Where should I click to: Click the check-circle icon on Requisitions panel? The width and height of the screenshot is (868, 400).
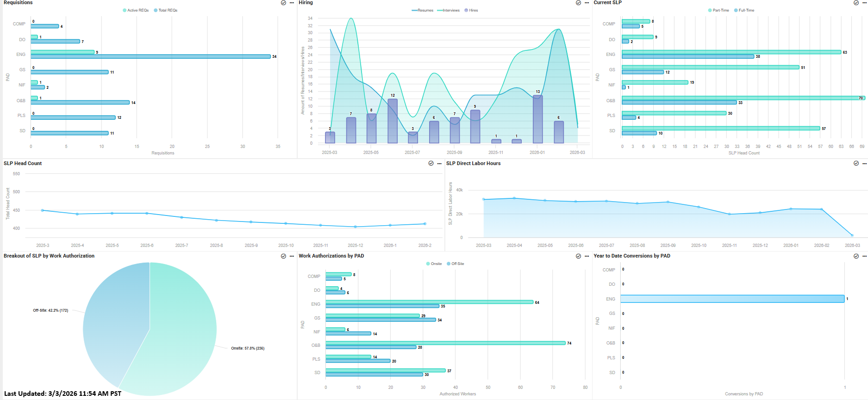pos(283,3)
